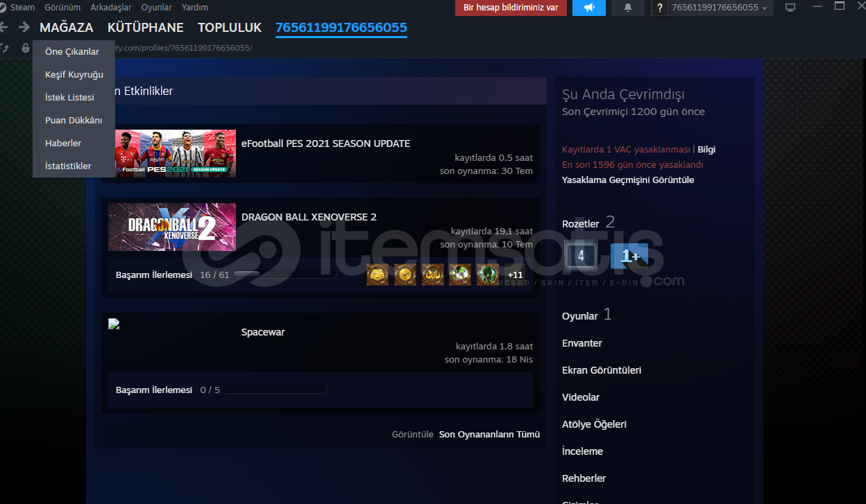
Task: Click the level 4 badge icon
Action: tap(581, 256)
